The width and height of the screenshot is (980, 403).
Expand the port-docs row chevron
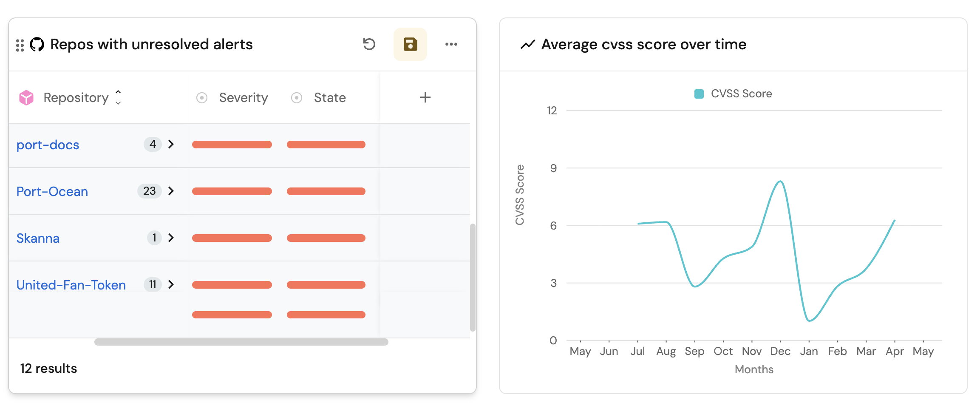click(x=171, y=144)
